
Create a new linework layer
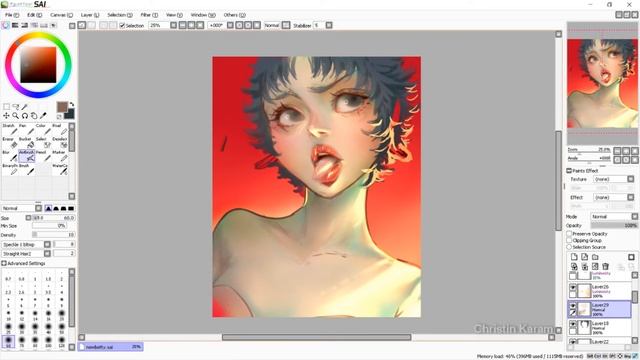pyautogui.click(x=584, y=257)
